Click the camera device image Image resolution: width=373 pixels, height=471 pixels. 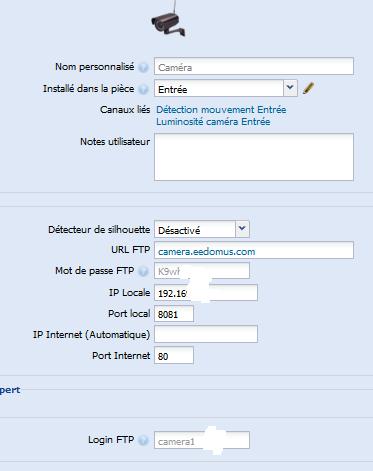coord(169,19)
